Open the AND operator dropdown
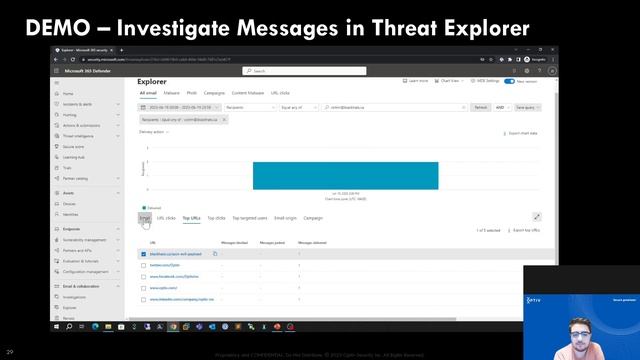The height and width of the screenshot is (360, 640). pos(502,107)
